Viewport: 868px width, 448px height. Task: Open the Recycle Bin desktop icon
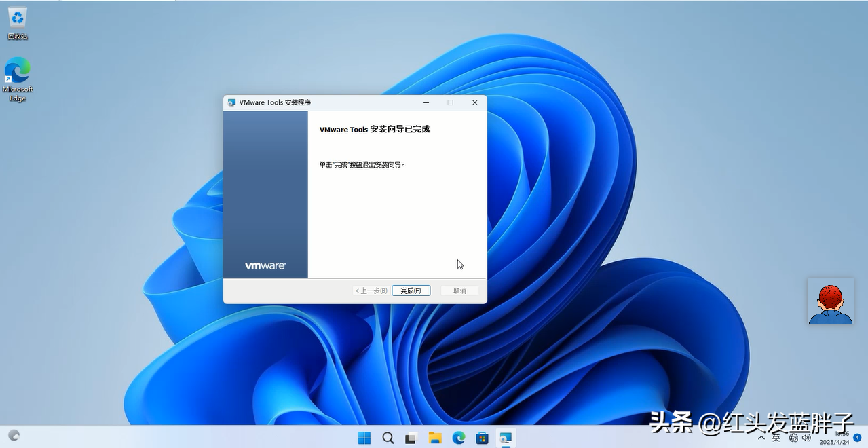click(x=18, y=23)
